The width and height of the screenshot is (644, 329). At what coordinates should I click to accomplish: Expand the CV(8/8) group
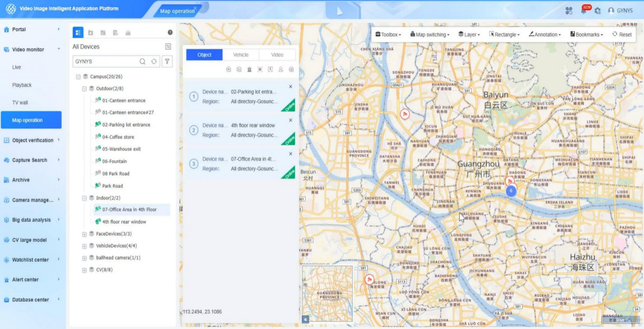[84, 270]
